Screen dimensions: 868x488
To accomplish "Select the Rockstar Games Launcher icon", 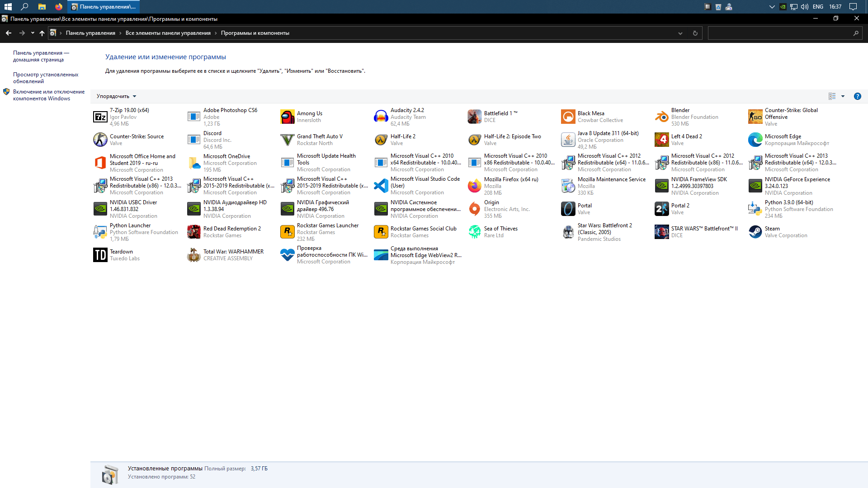I will (x=288, y=232).
